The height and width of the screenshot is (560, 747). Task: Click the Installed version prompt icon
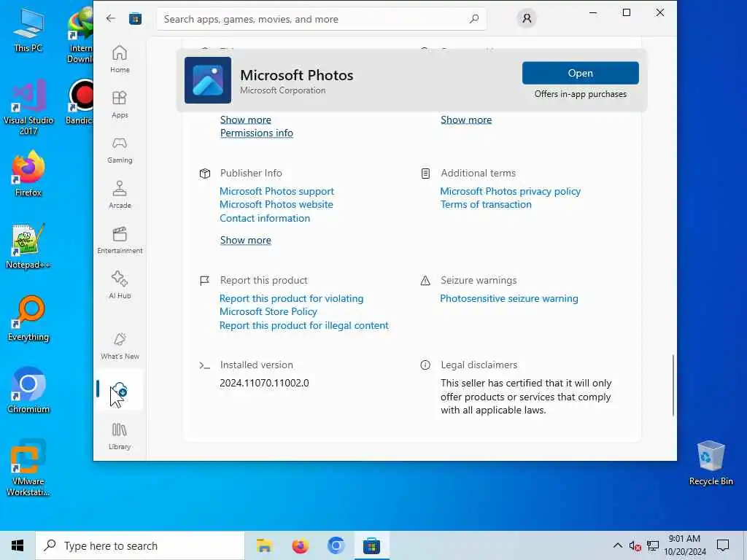(x=205, y=365)
